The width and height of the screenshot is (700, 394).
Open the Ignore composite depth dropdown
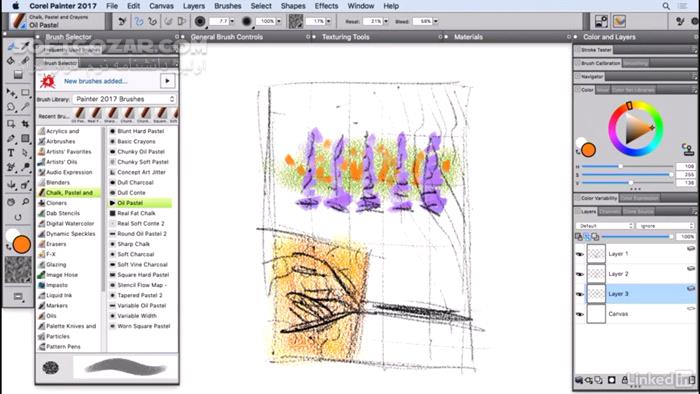pos(665,226)
